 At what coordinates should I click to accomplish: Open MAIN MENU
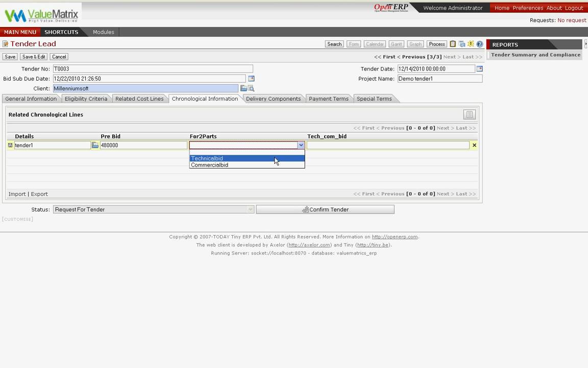pos(20,32)
